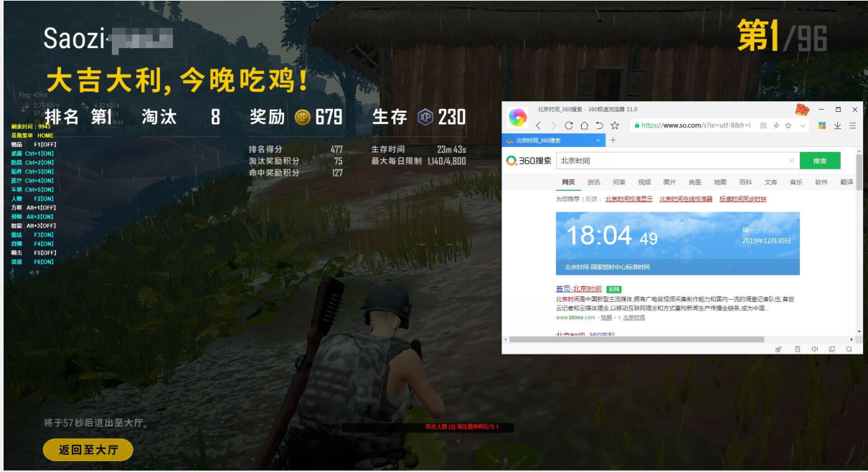This screenshot has height=472, width=868.
Task: Toggle overlay 车辆 Ctrl+5 [ON] entry
Action: [x=32, y=189]
